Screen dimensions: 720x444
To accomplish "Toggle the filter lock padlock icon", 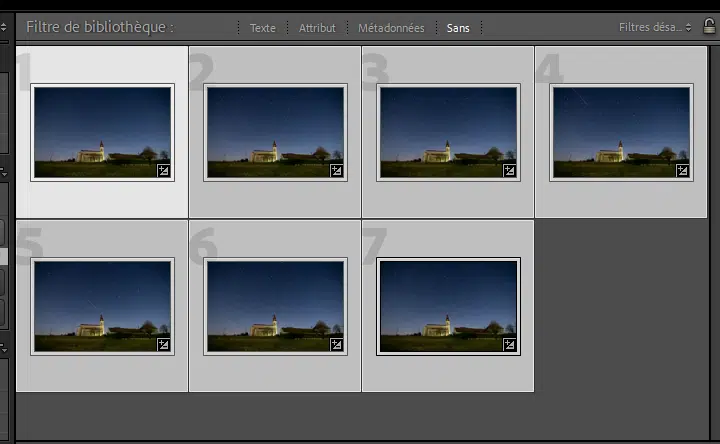I will (709, 26).
